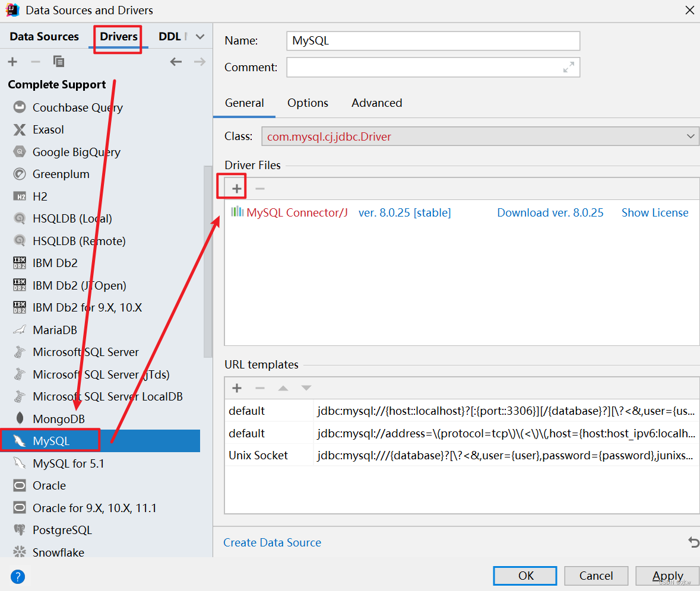This screenshot has height=591, width=700.
Task: Navigate forward with right arrow
Action: [x=199, y=62]
